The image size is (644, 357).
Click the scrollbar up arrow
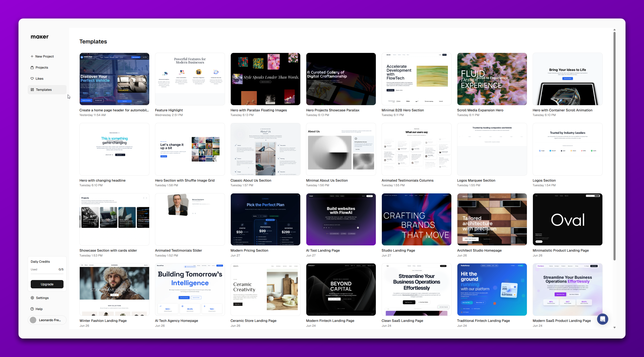[x=614, y=30]
